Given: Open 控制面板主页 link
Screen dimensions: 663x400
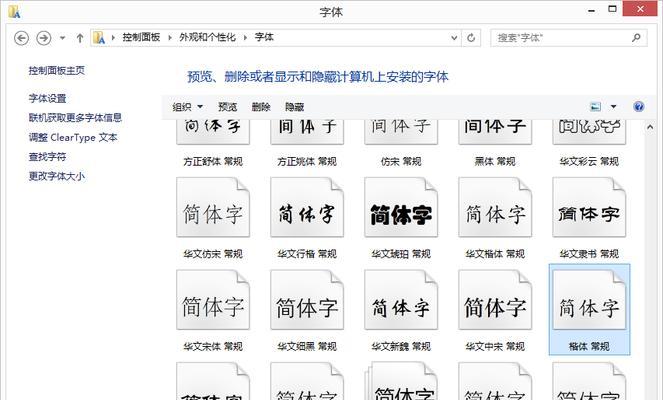Looking at the screenshot, I should (x=57, y=71).
